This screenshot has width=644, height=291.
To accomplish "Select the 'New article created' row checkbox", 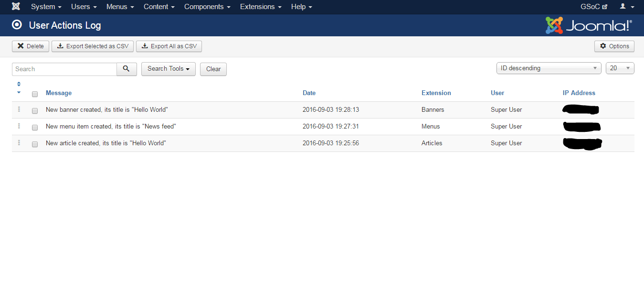I will (x=35, y=144).
